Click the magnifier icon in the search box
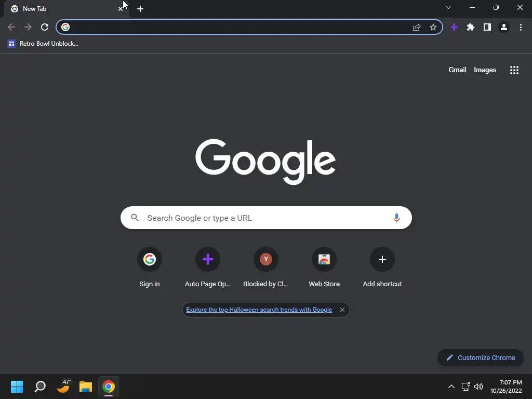Image resolution: width=532 pixels, height=399 pixels. click(x=135, y=218)
